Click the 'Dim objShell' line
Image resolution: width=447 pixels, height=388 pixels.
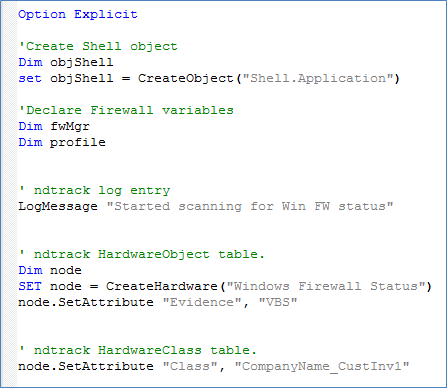(66, 62)
